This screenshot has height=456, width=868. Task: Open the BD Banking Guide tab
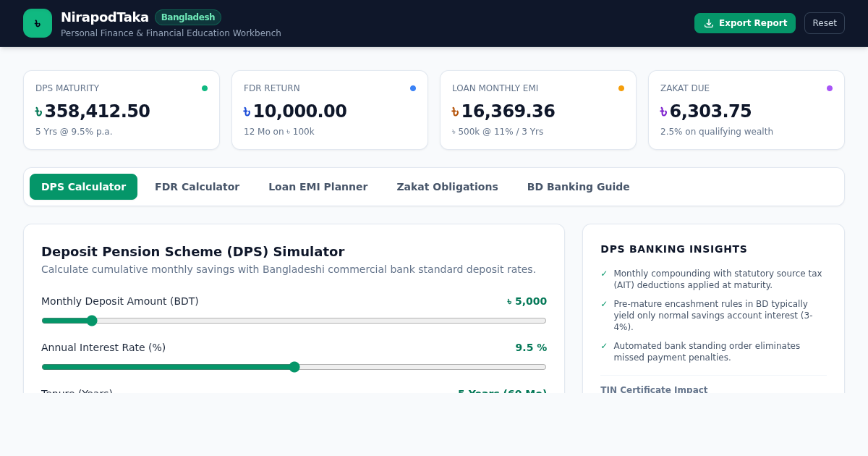tap(578, 187)
